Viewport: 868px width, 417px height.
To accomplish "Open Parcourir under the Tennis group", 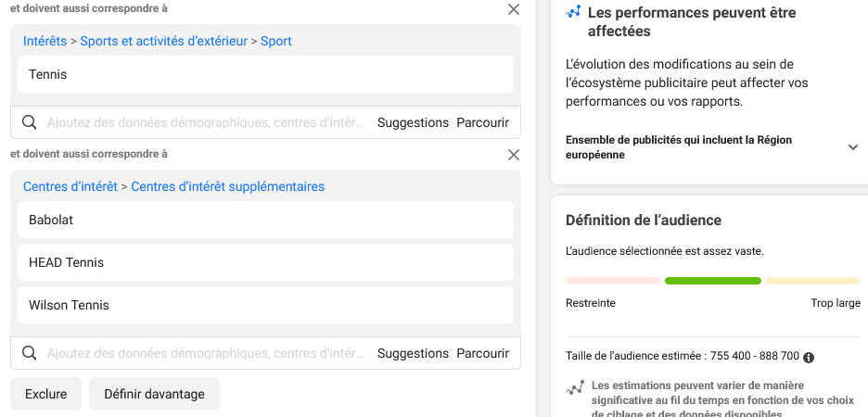I will 483,122.
